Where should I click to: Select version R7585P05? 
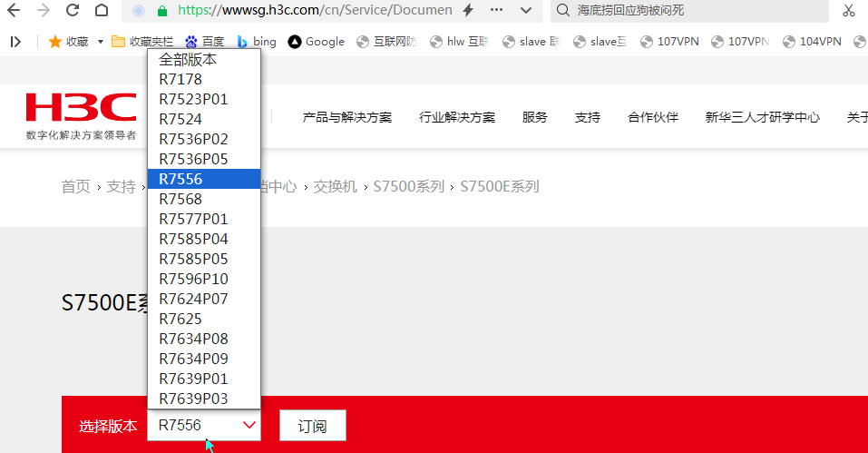point(204,259)
